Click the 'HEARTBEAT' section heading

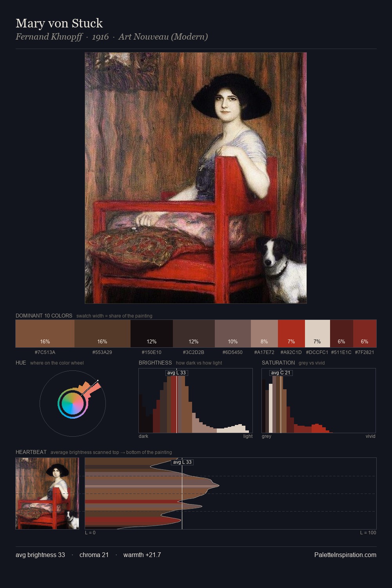pos(31,452)
